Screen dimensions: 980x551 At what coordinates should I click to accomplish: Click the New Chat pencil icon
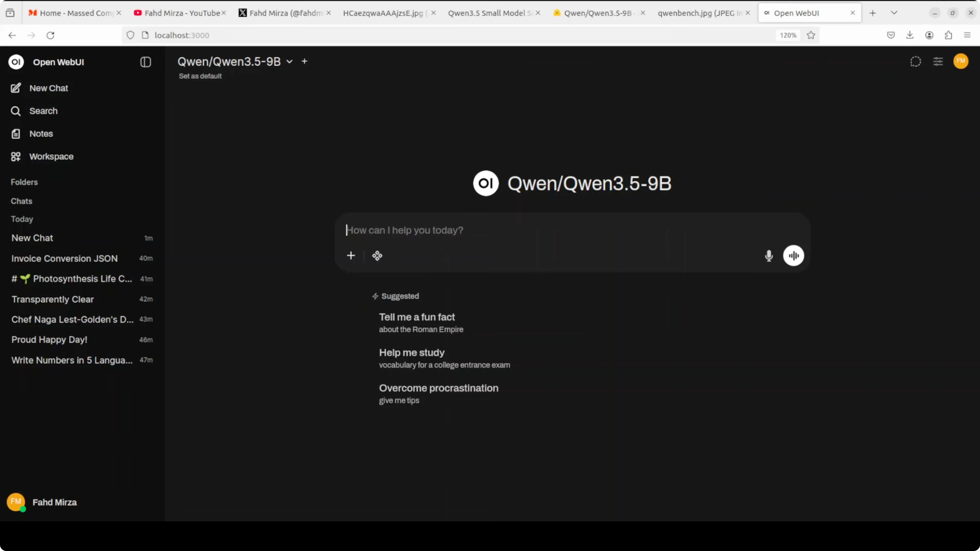(16, 88)
